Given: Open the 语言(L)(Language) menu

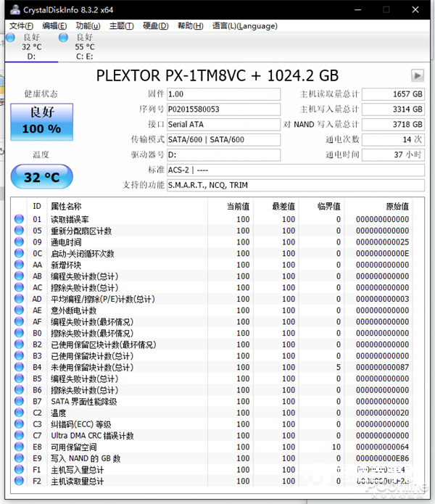Looking at the screenshot, I should pos(245,25).
